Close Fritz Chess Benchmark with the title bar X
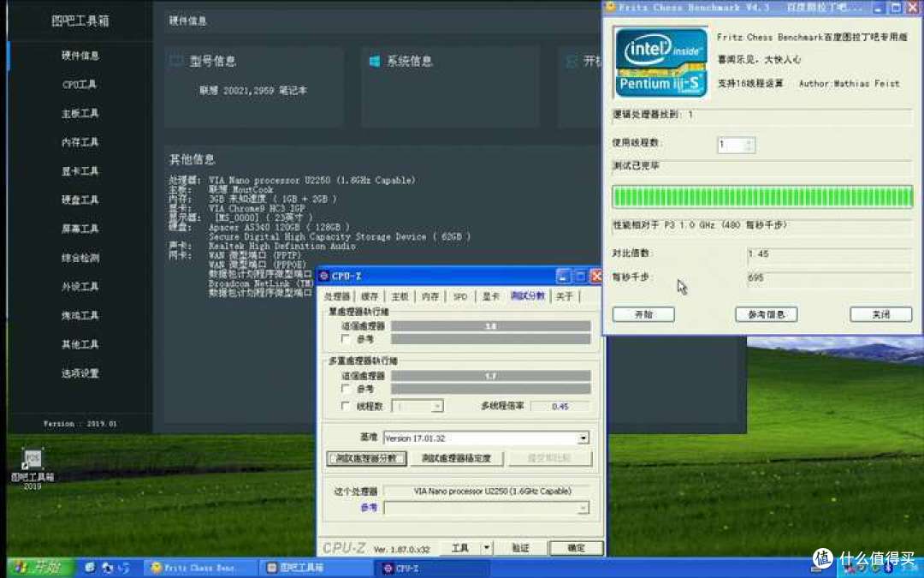 point(914,7)
